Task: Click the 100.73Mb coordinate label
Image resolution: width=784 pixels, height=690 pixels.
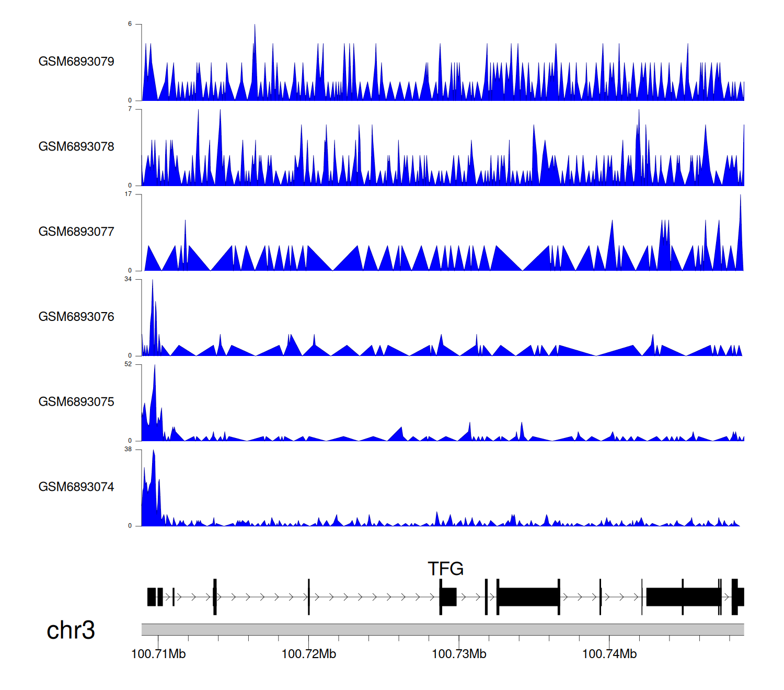Action: pyautogui.click(x=459, y=654)
